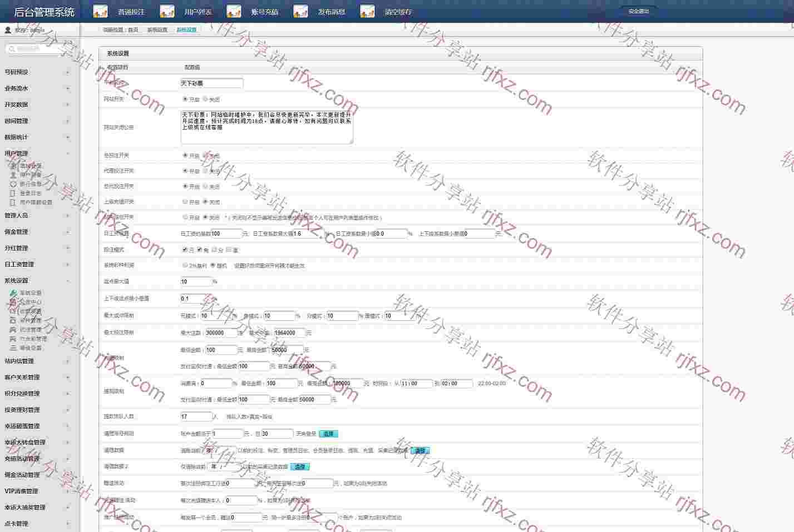Click the icon beside 用户列表 in top bar

tap(167, 11)
